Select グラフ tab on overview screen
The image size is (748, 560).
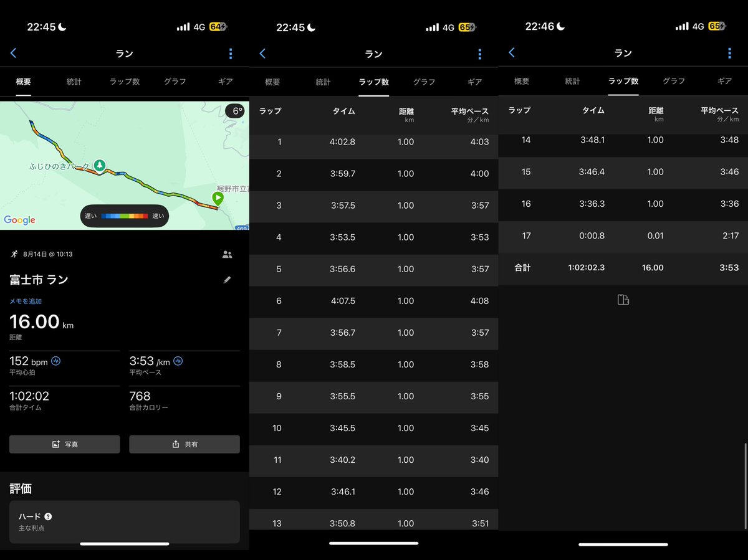point(175,82)
